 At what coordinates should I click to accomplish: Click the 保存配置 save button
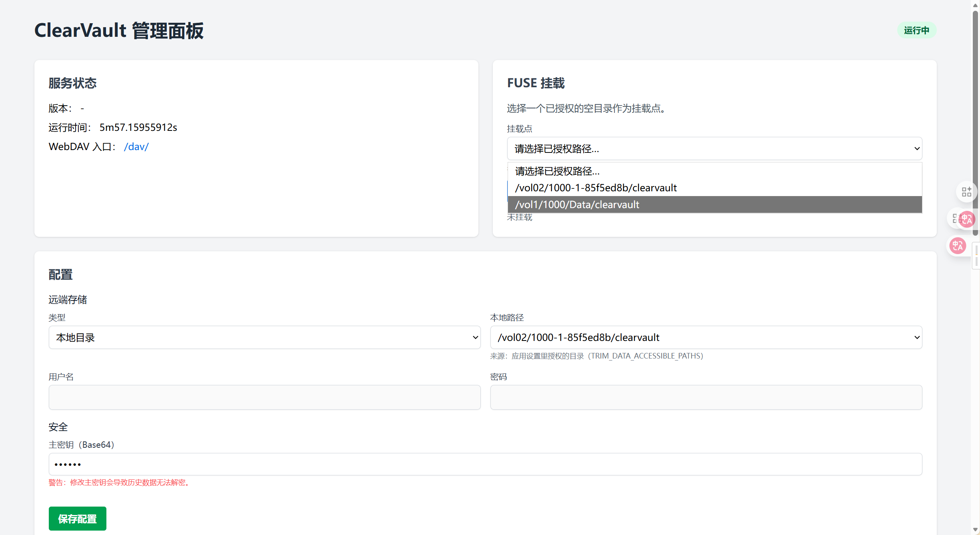pos(78,519)
